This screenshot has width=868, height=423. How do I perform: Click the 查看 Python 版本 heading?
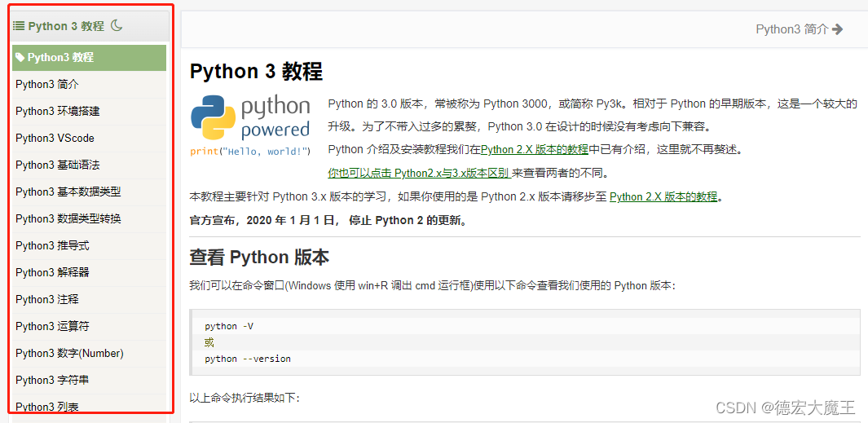(x=260, y=258)
